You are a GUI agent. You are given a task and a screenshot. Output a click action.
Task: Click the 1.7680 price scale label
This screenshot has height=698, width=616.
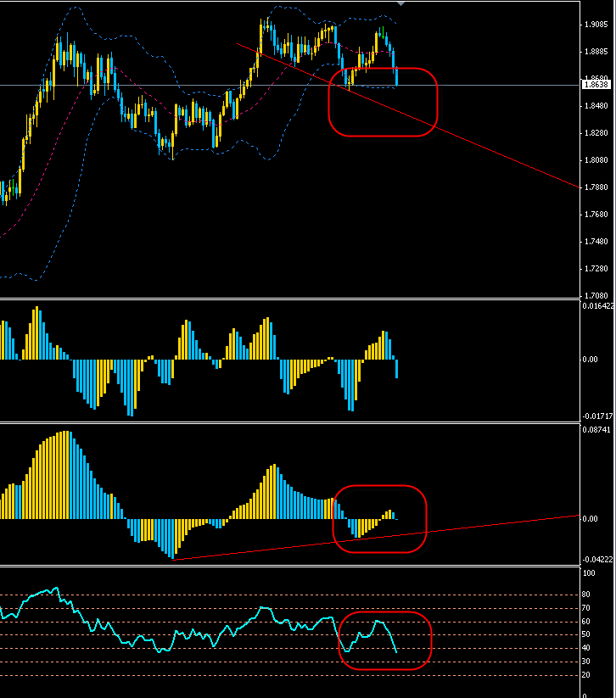click(596, 215)
